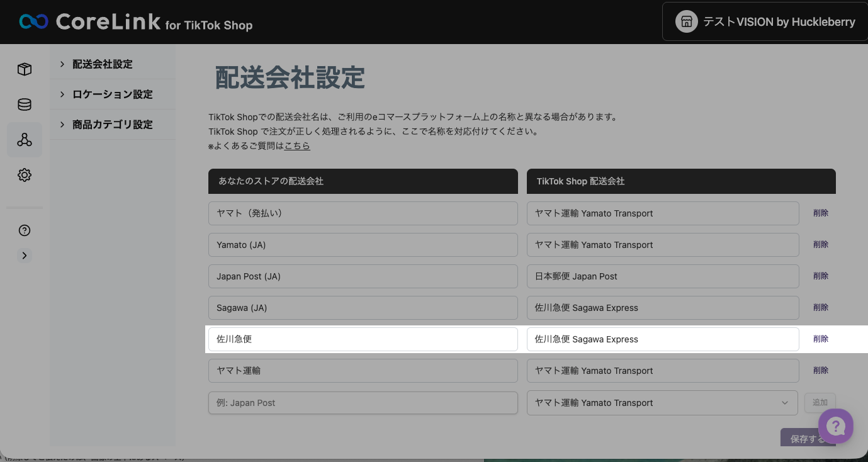Click the purple chat help bubble

pyautogui.click(x=836, y=426)
